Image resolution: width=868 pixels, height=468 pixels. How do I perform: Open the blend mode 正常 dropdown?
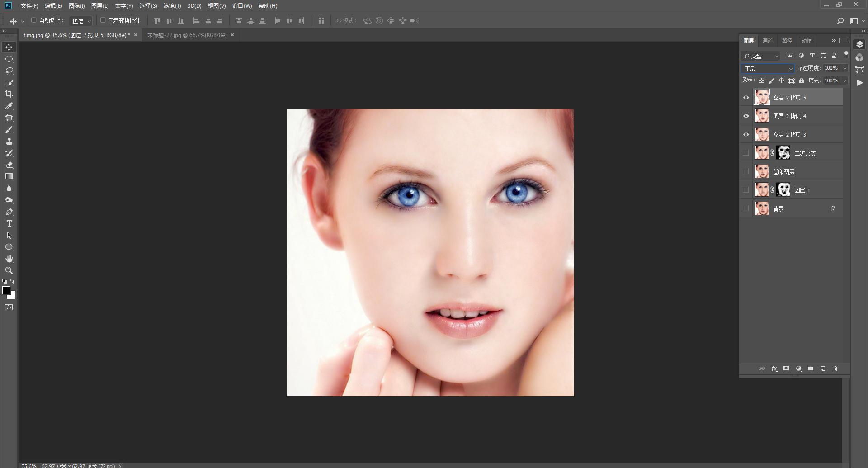coord(768,69)
